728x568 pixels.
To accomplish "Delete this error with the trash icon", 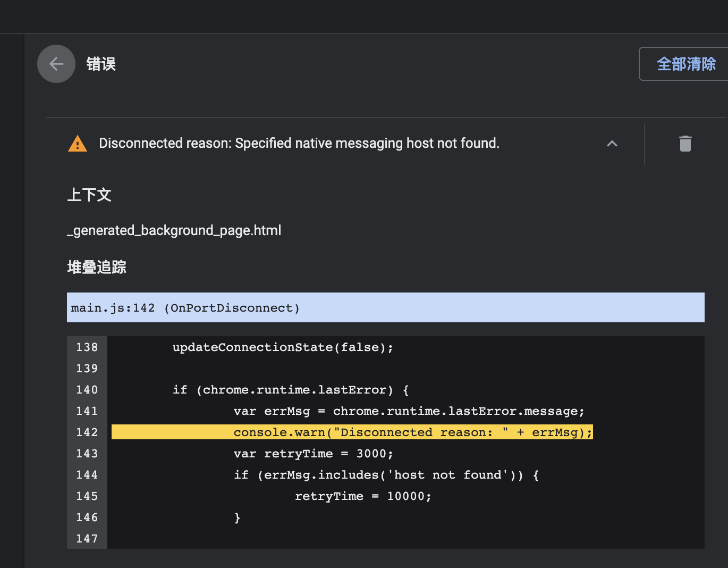I will pyautogui.click(x=685, y=144).
